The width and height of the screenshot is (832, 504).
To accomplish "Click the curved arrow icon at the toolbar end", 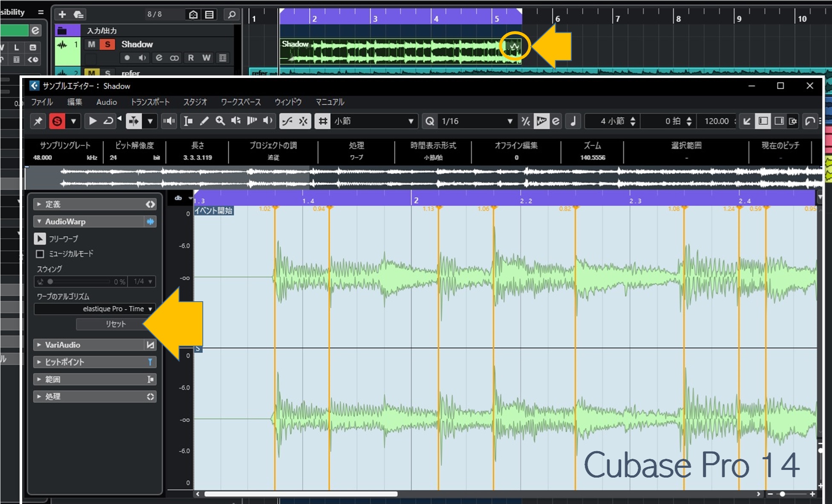I will coord(810,121).
